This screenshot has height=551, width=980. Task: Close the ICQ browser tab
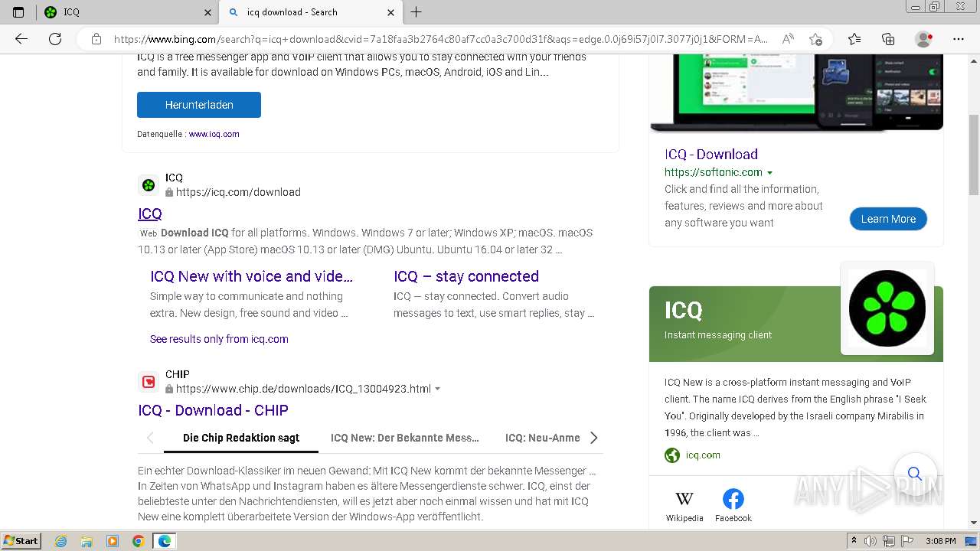click(208, 12)
